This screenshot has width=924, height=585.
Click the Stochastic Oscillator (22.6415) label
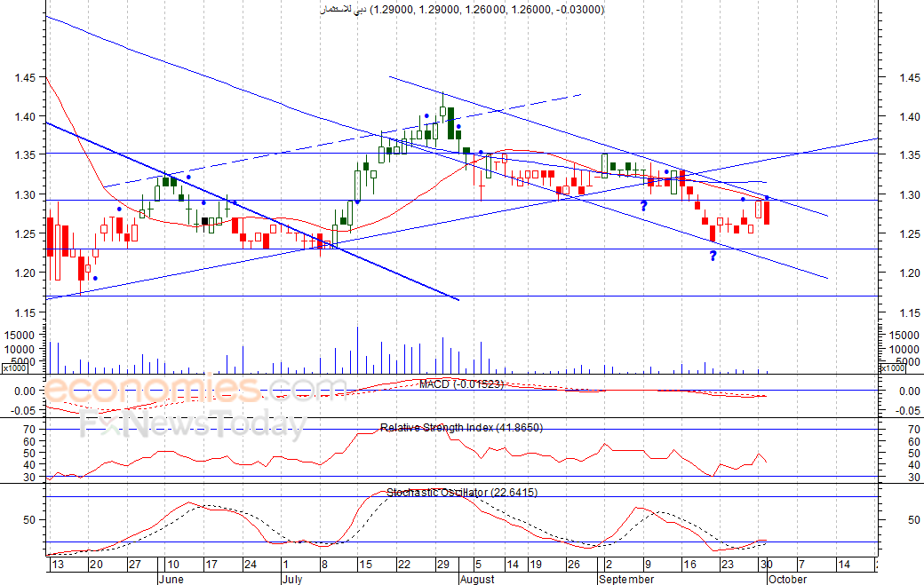pyautogui.click(x=462, y=493)
